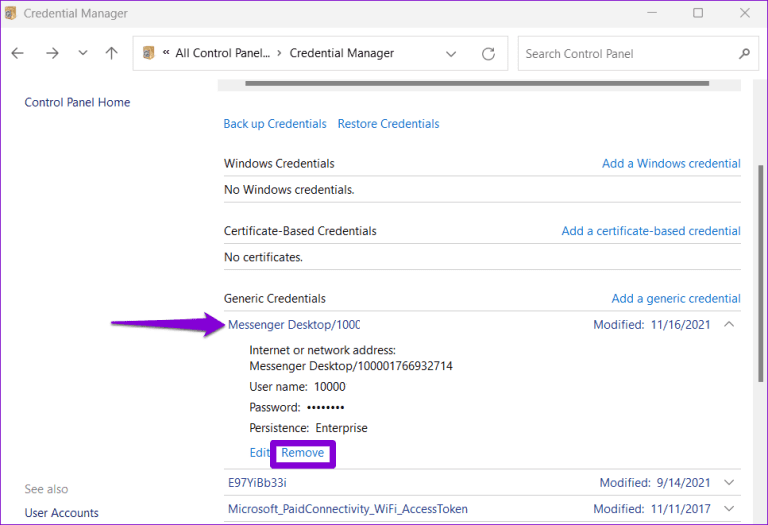
Task: Expand the Microsoft_PaidConnectivity_WiFi_AccessToken entry chevron
Action: point(729,509)
